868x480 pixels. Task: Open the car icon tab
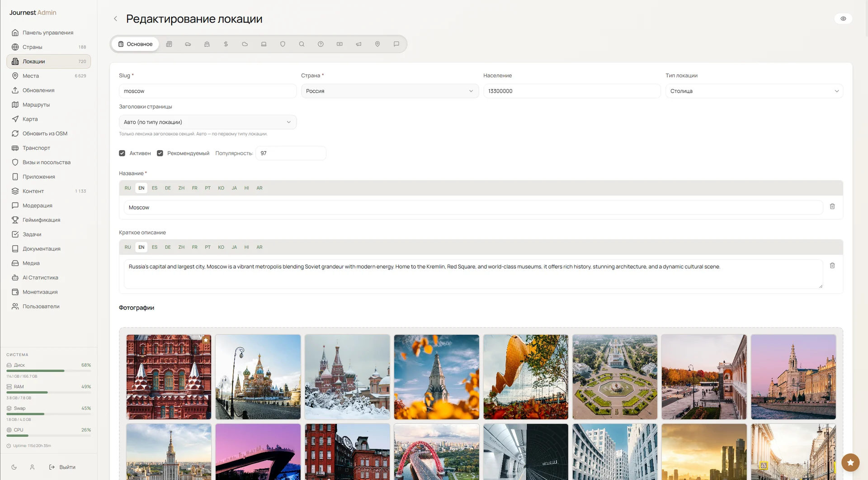(188, 44)
